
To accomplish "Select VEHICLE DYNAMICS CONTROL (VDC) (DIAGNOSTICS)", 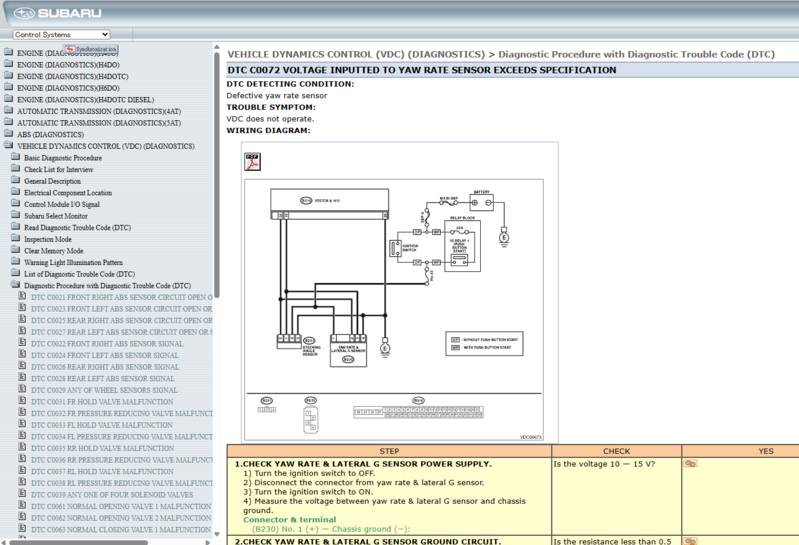I will (x=106, y=147).
